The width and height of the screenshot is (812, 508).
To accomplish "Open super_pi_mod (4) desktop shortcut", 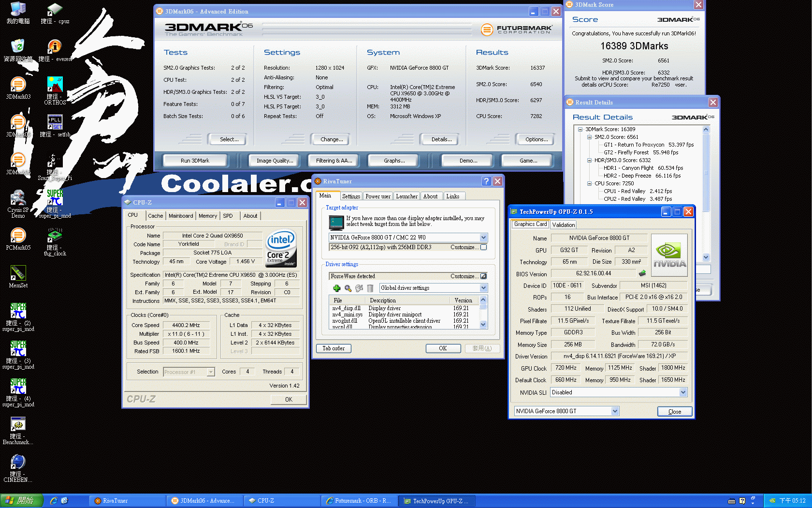I will (x=18, y=392).
